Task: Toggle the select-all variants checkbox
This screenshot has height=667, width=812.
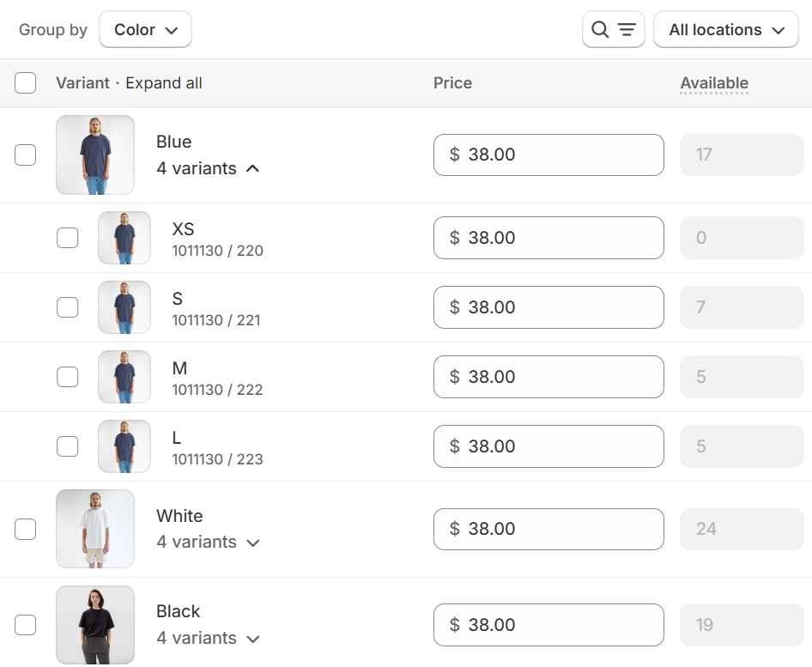Action: (x=26, y=83)
